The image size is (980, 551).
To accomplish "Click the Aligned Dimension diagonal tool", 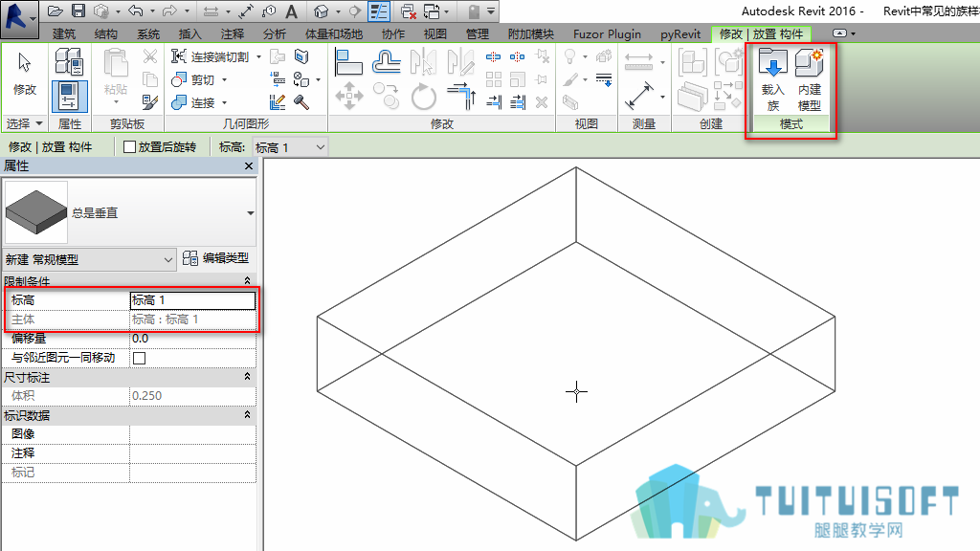I will coord(639,96).
